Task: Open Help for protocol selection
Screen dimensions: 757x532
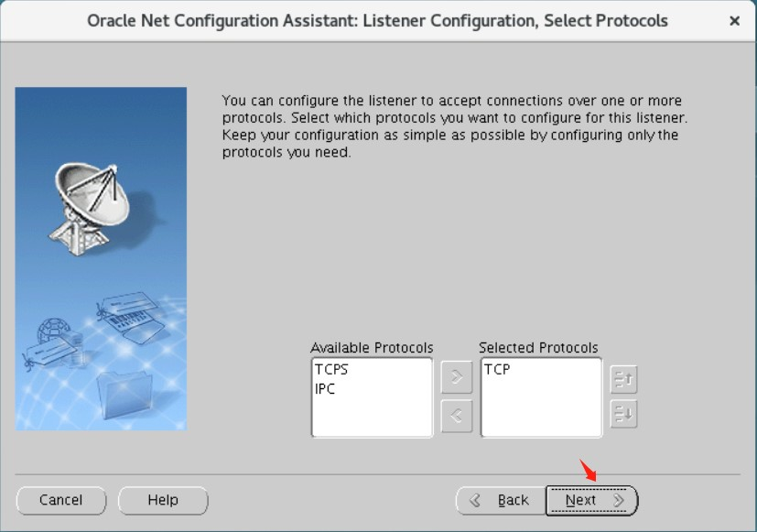Action: pyautogui.click(x=163, y=500)
